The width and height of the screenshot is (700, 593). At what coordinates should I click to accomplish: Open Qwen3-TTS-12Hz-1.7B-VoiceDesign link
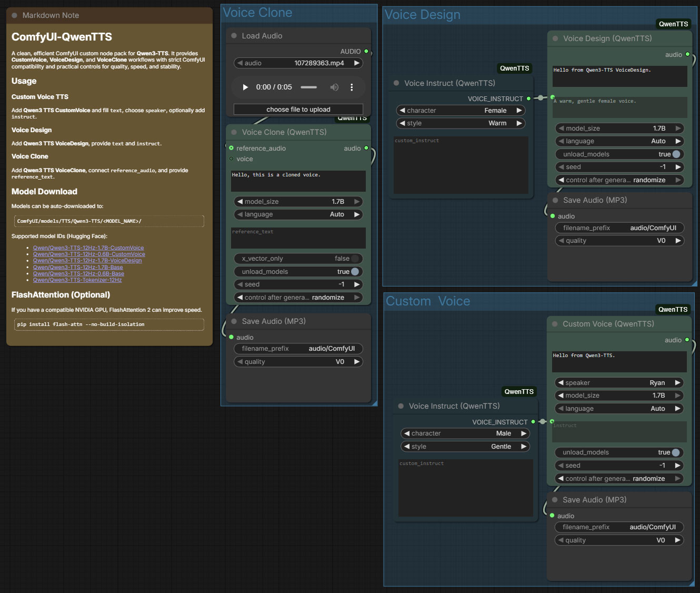(x=87, y=261)
